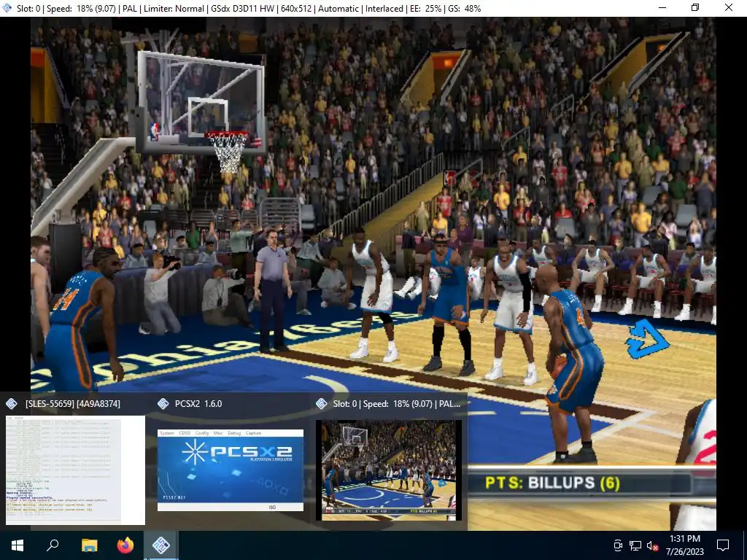Click the PCSX2 taskbar icon
The width and height of the screenshot is (747, 560).
coord(161,545)
